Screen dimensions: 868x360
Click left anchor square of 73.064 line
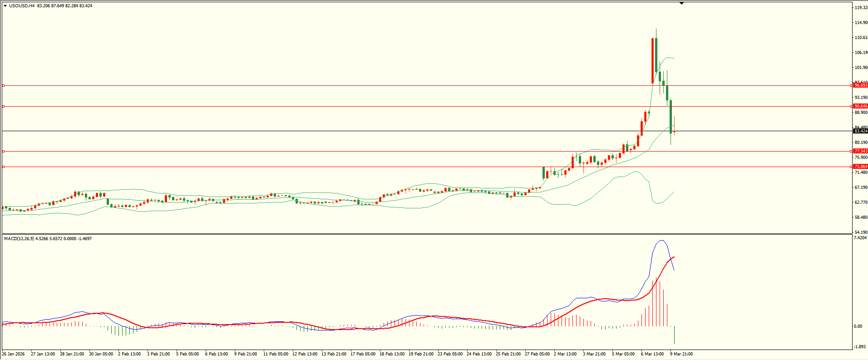click(4, 167)
